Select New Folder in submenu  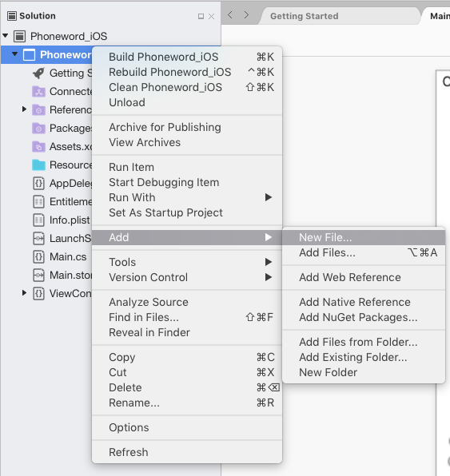click(x=364, y=372)
